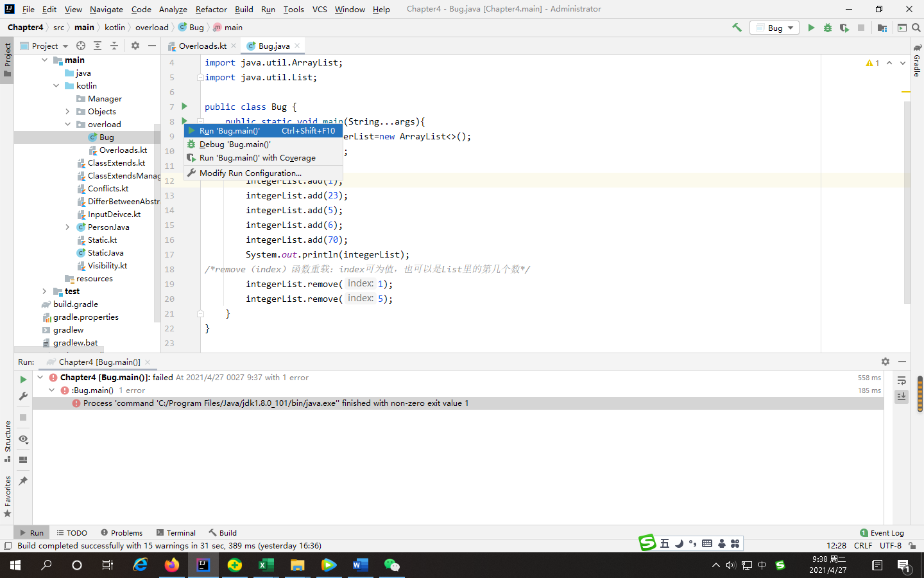
Task: Open the Event Log button
Action: (882, 533)
